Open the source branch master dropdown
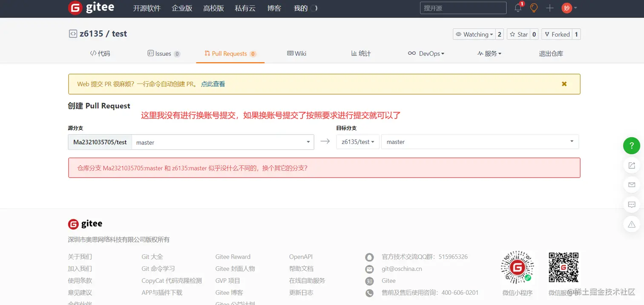This screenshot has width=644, height=305. 223,142
